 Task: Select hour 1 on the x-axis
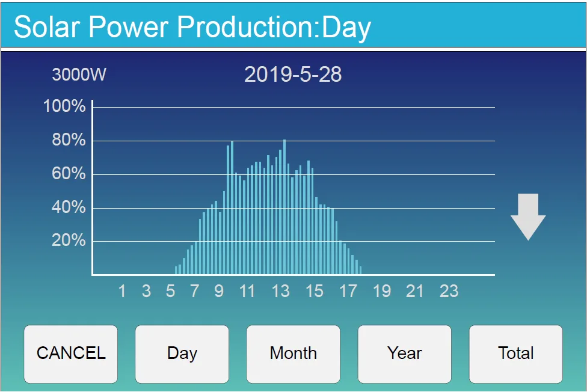coord(122,292)
